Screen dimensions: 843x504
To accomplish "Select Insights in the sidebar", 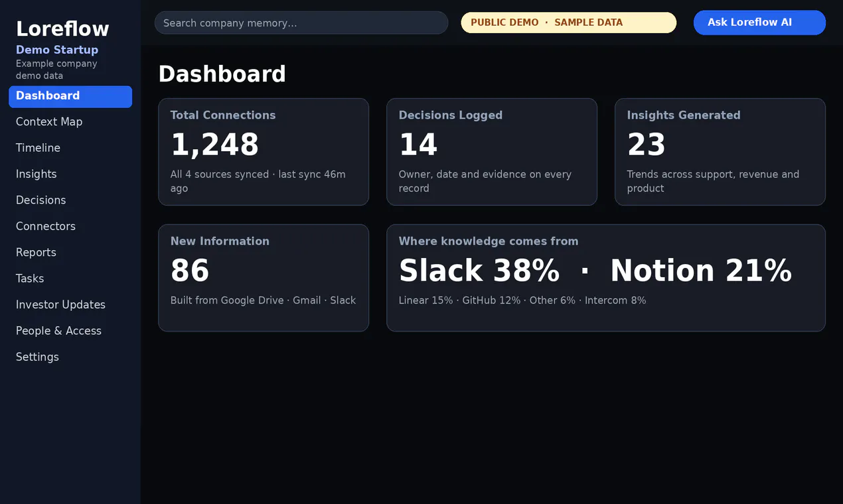I will pyautogui.click(x=70, y=174).
